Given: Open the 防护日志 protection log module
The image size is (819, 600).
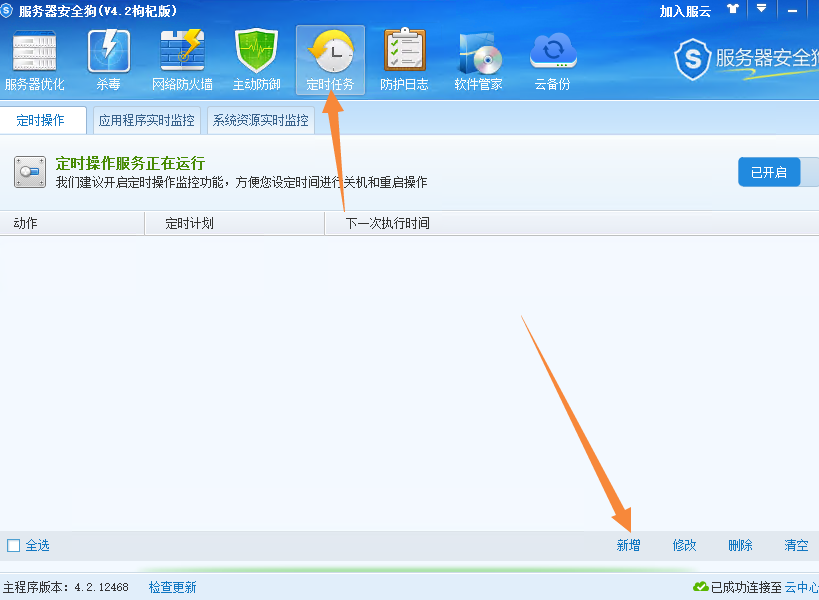Looking at the screenshot, I should point(404,61).
